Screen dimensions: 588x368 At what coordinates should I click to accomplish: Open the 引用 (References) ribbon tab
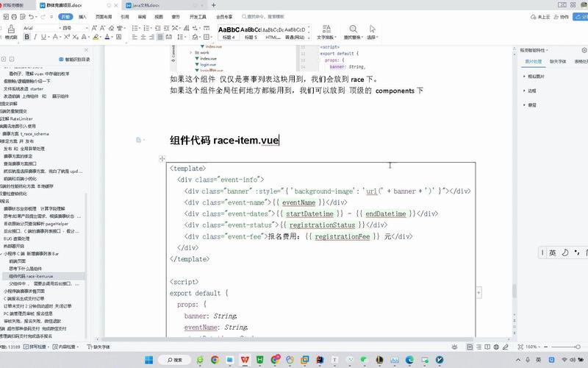tap(125, 16)
